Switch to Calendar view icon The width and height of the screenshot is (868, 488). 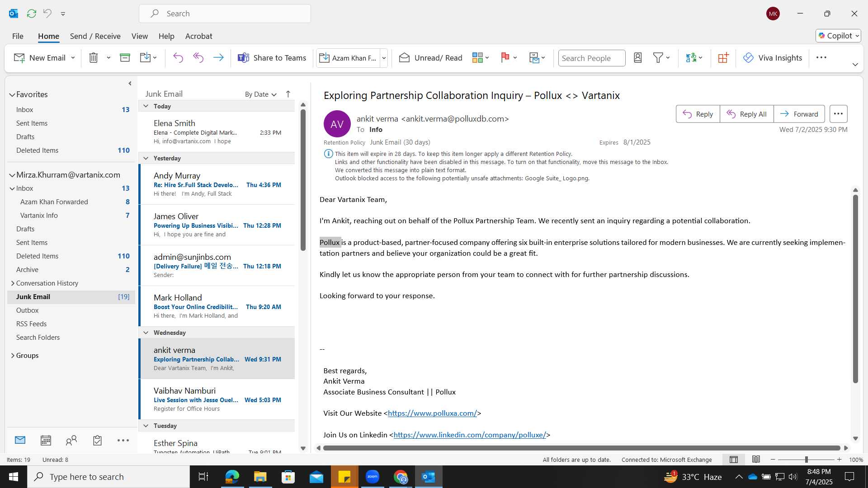point(46,440)
